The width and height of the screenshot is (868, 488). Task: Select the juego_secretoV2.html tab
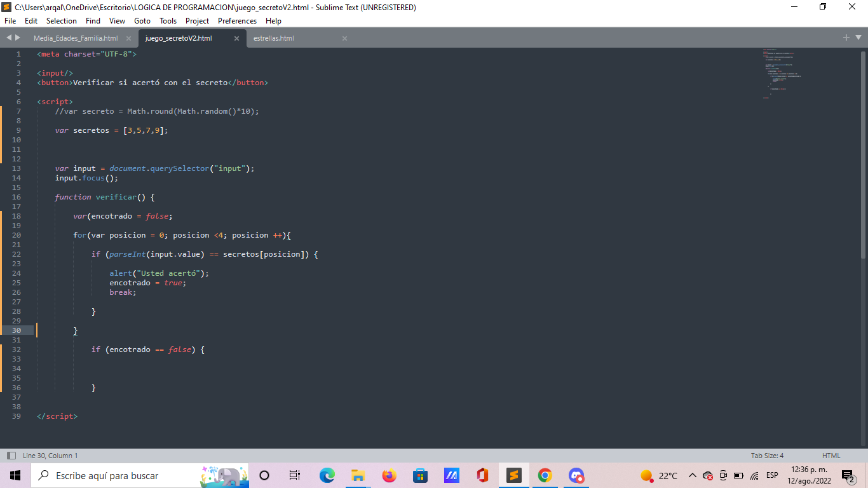[179, 39]
